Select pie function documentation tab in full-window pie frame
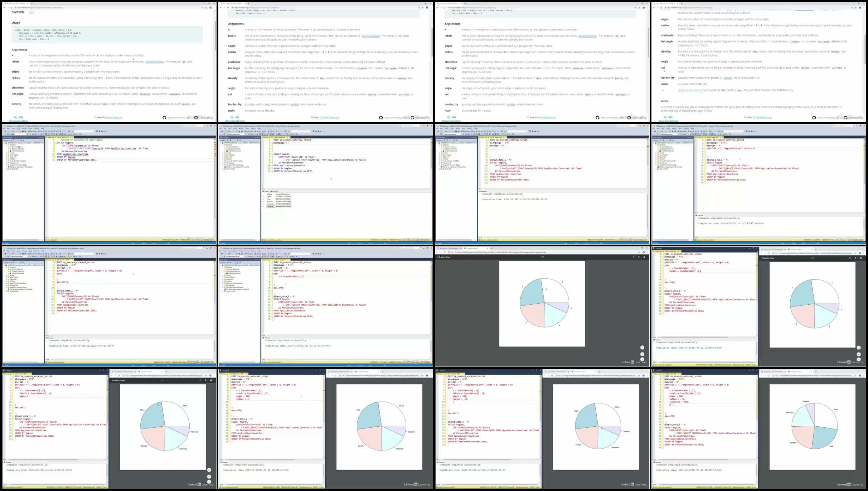The image size is (868, 491). 449,248
